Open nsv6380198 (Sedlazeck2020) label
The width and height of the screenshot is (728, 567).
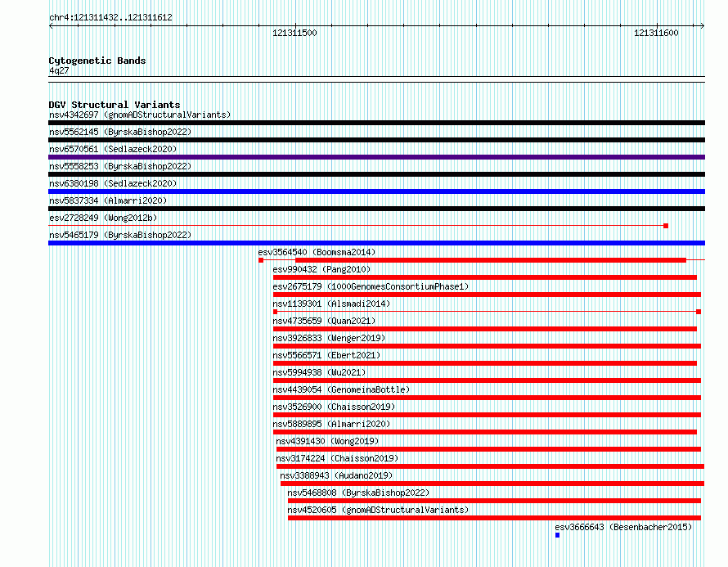point(113,183)
